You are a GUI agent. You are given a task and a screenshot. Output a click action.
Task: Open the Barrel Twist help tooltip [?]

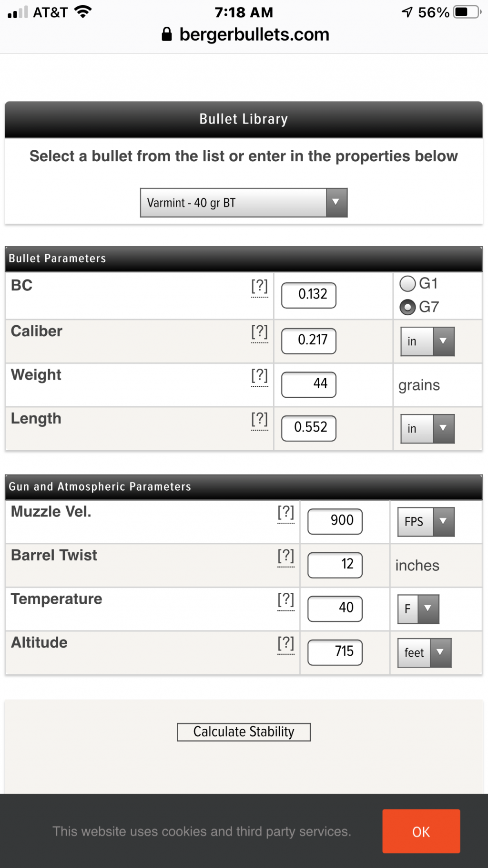[286, 557]
